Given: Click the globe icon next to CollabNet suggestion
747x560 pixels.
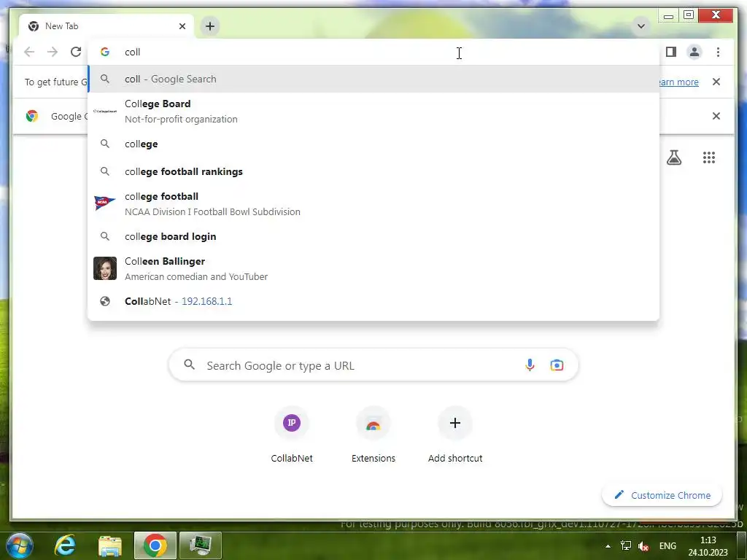Looking at the screenshot, I should pos(105,301).
